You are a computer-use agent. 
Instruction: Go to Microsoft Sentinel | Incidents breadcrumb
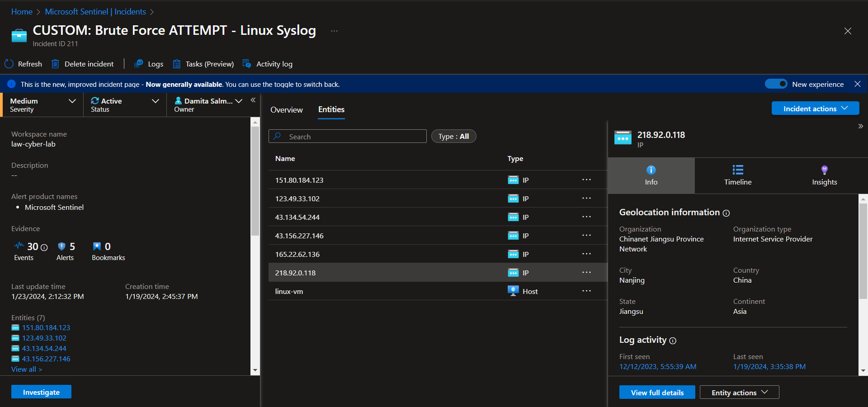pos(95,12)
